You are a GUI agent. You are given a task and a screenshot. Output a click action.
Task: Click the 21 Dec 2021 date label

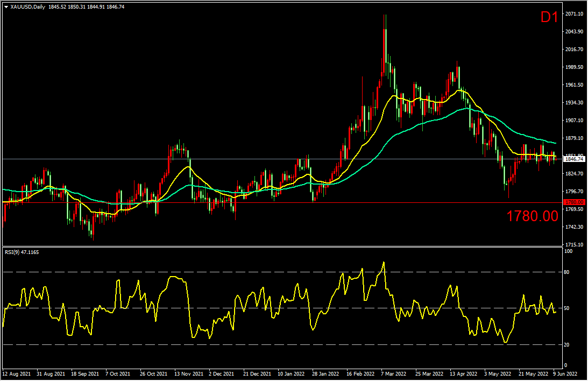pos(257,374)
